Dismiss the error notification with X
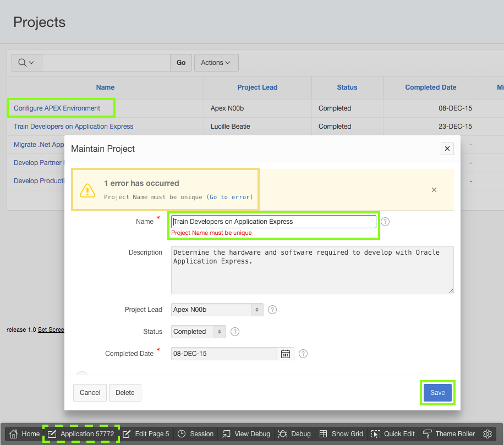 click(x=434, y=190)
